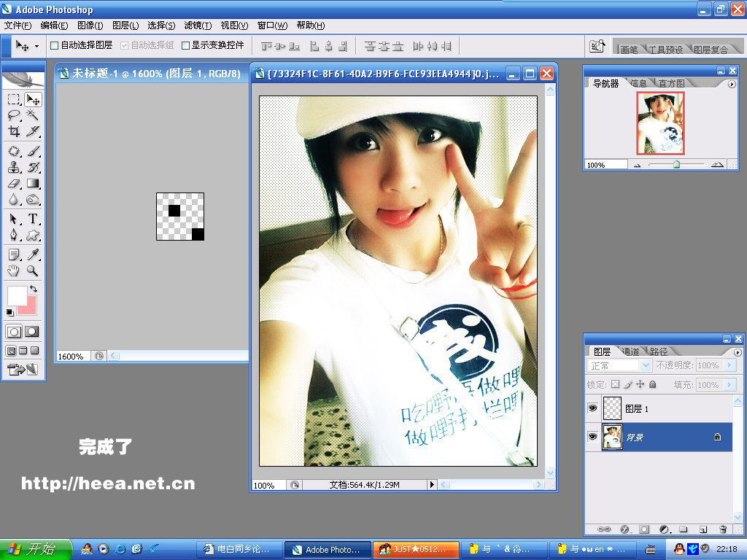
Task: Pick the Magic Wand tool
Action: [x=33, y=115]
